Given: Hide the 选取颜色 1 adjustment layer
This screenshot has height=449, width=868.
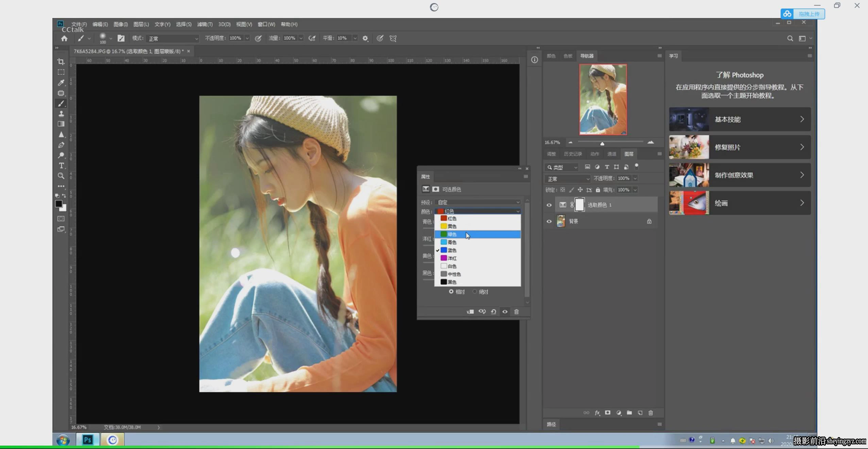Looking at the screenshot, I should pyautogui.click(x=549, y=205).
